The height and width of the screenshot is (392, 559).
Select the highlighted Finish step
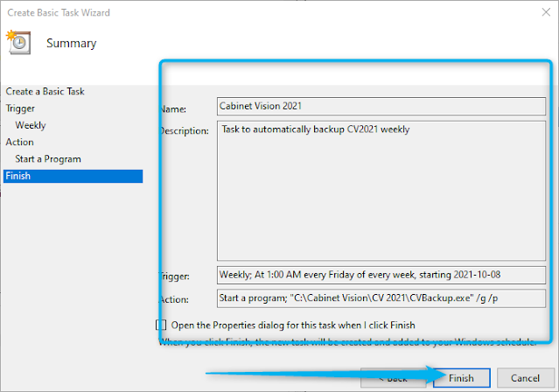[73, 176]
